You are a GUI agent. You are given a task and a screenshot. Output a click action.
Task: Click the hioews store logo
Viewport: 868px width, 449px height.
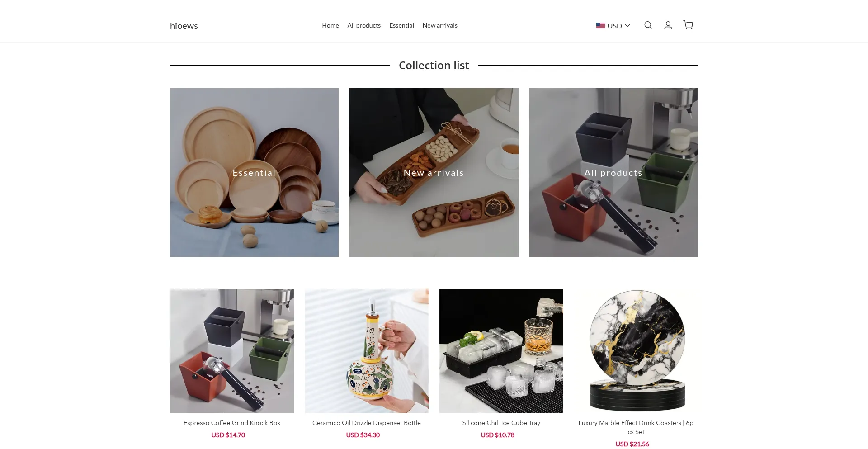(x=184, y=26)
